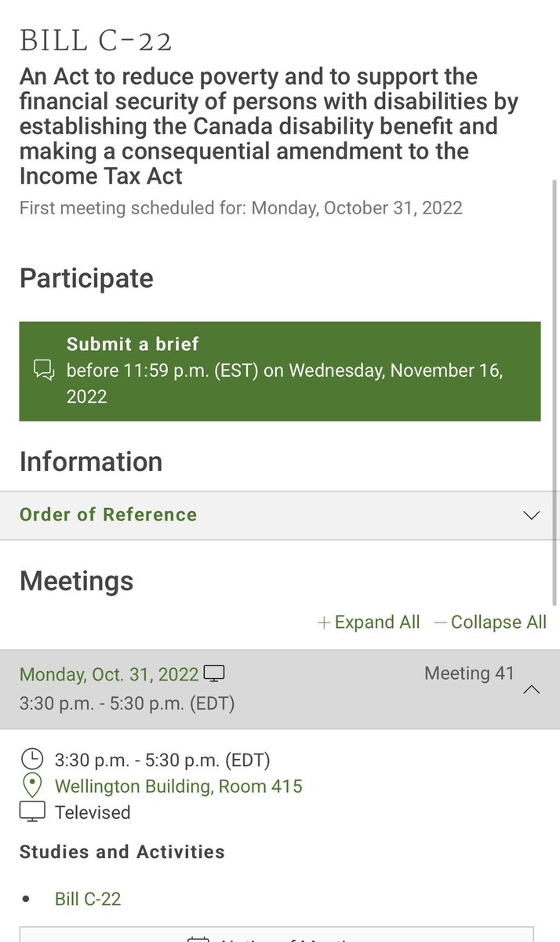Click the speech bubble icon in Submit a brief
The image size is (560, 942).
44,370
